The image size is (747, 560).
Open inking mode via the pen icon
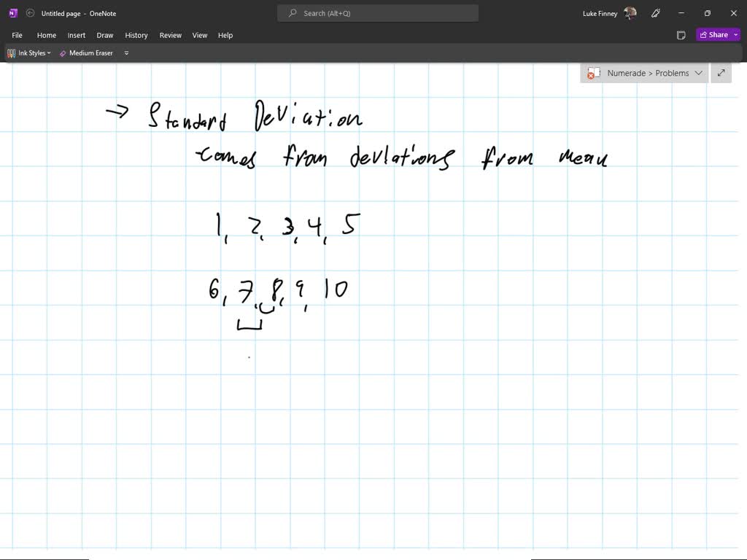(x=655, y=13)
